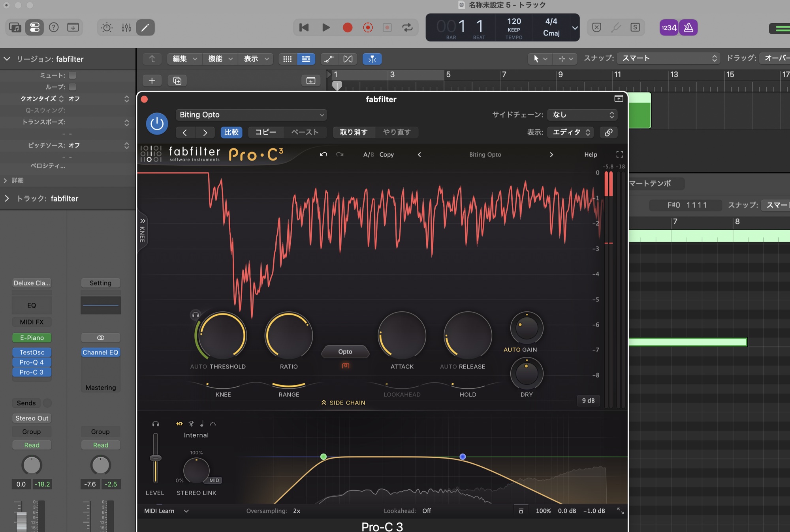The image size is (790, 532).
Task: Open the plug-in preset Biting Opto dropdown
Action: coord(251,115)
